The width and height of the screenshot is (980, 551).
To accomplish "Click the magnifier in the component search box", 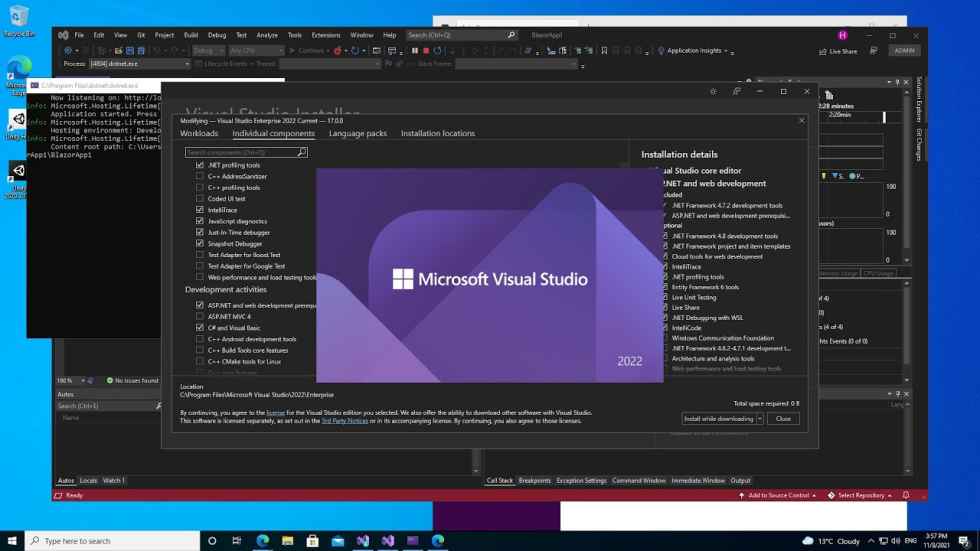I will (x=302, y=152).
